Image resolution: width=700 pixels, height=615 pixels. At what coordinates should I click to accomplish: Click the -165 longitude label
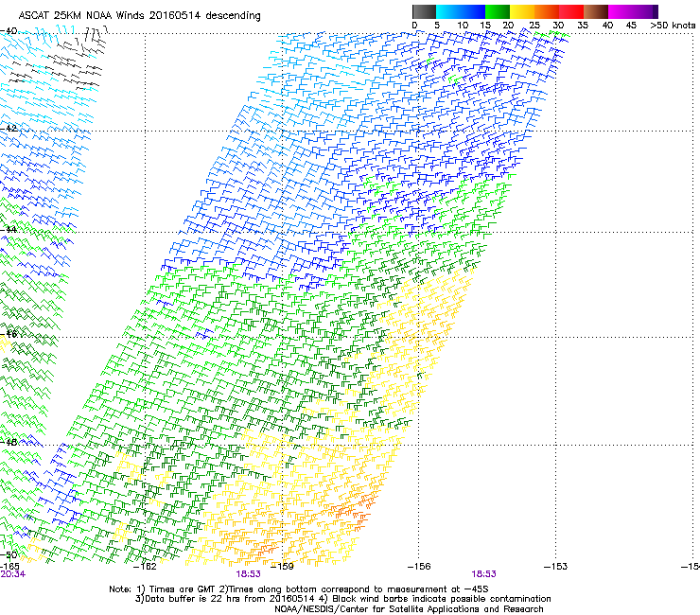[x=9, y=567]
